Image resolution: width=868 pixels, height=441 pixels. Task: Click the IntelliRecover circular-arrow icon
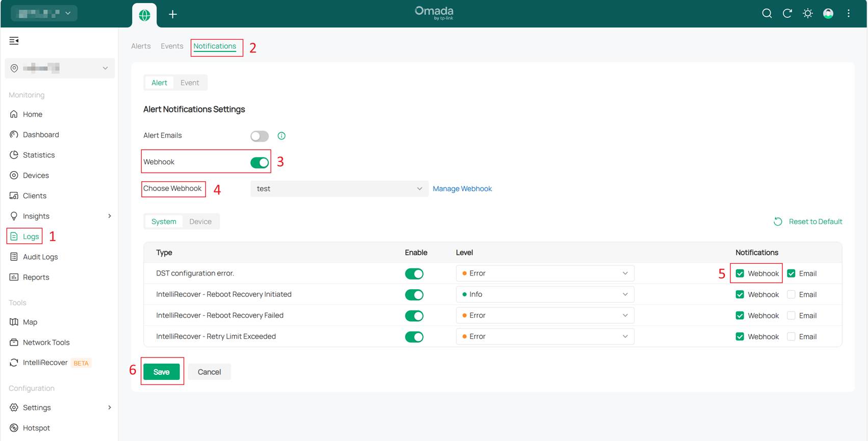14,363
